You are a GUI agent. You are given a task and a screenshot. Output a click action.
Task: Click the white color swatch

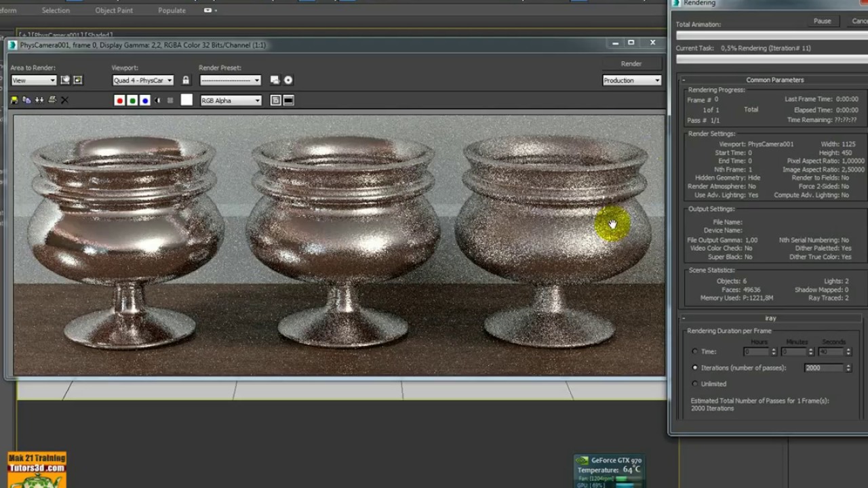click(x=186, y=100)
